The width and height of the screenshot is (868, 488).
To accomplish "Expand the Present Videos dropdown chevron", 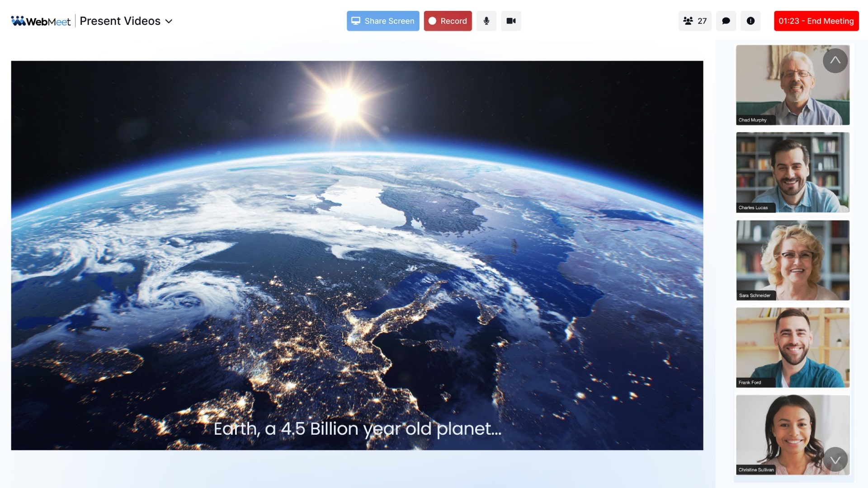I will click(x=169, y=21).
